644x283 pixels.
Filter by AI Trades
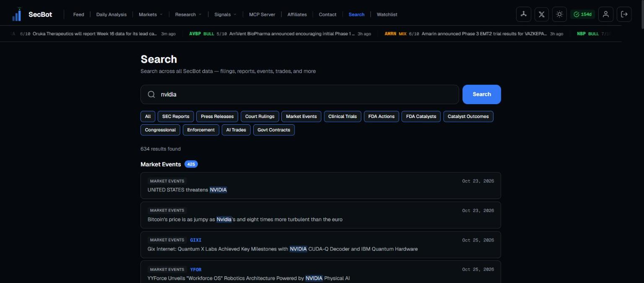click(236, 130)
